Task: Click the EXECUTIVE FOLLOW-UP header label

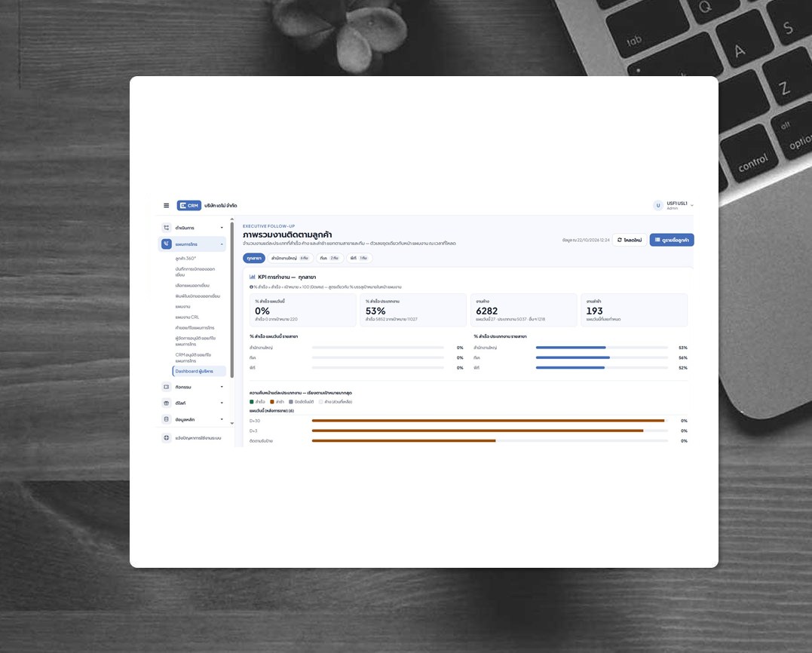Action: [x=268, y=226]
